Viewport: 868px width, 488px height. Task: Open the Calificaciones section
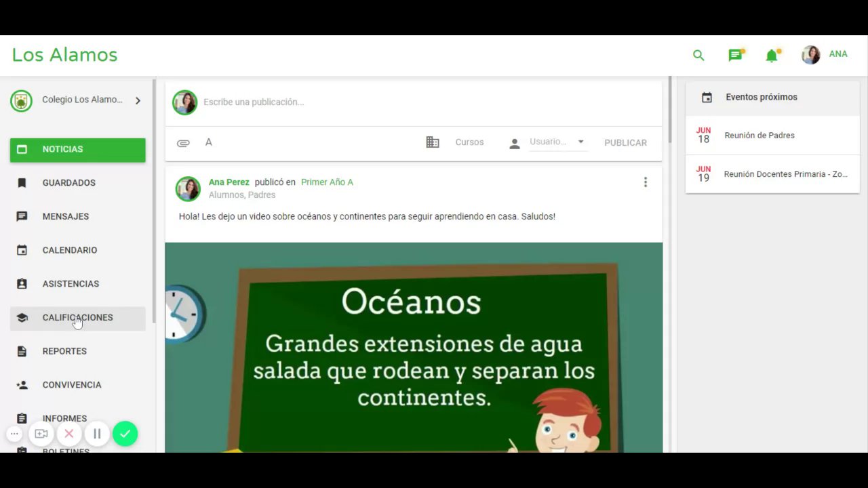(77, 319)
